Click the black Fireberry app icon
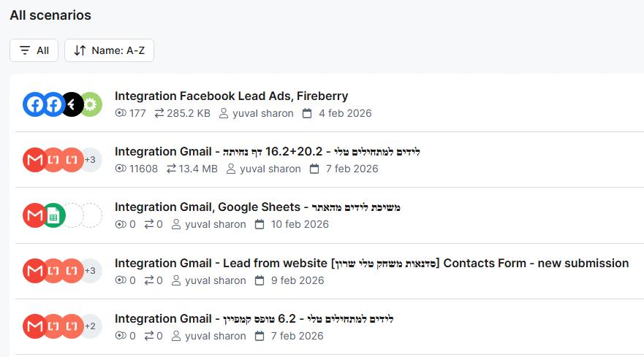The height and width of the screenshot is (357, 644). click(x=72, y=104)
